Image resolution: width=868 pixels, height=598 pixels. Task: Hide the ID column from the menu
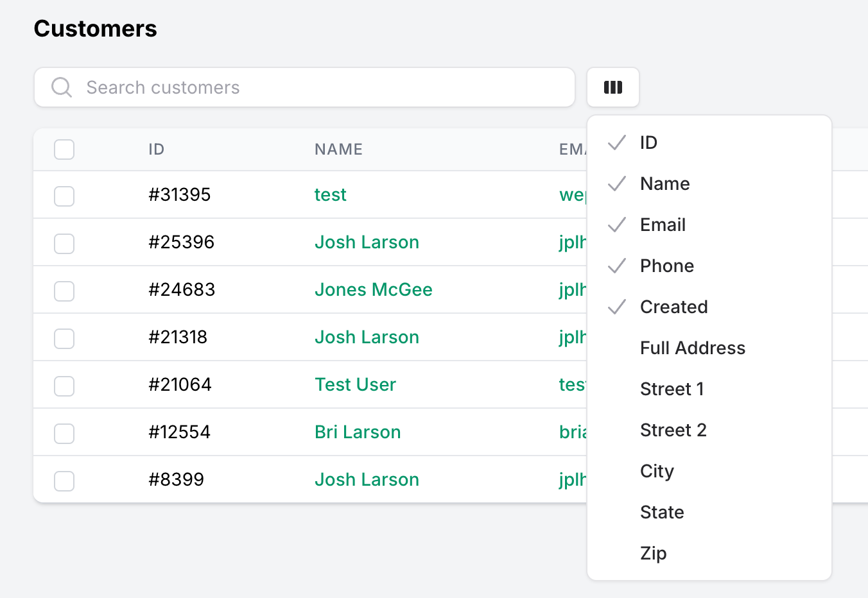coord(709,142)
